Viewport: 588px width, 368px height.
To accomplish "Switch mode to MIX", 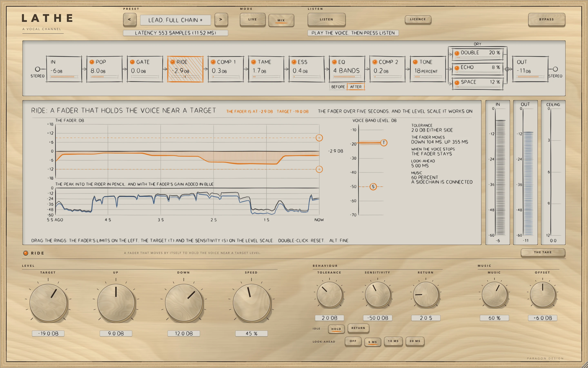I will pyautogui.click(x=281, y=20).
